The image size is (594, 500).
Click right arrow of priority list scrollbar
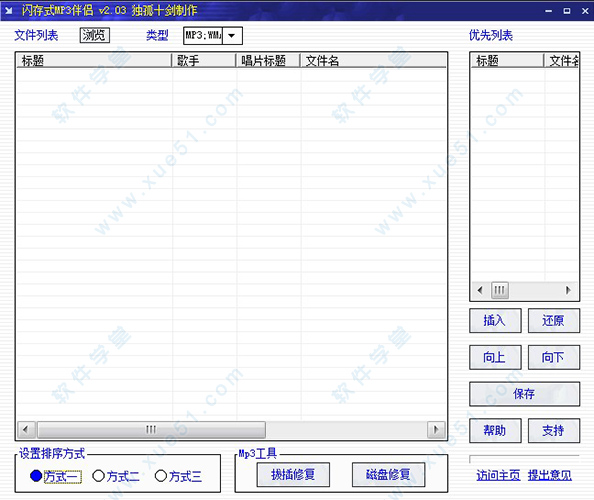(568, 291)
